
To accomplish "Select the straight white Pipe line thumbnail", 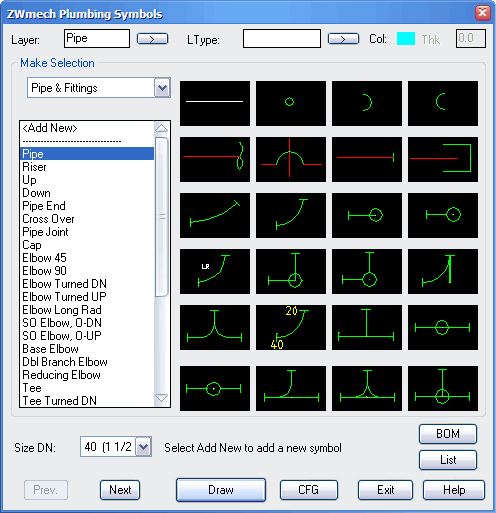I will pos(215,103).
